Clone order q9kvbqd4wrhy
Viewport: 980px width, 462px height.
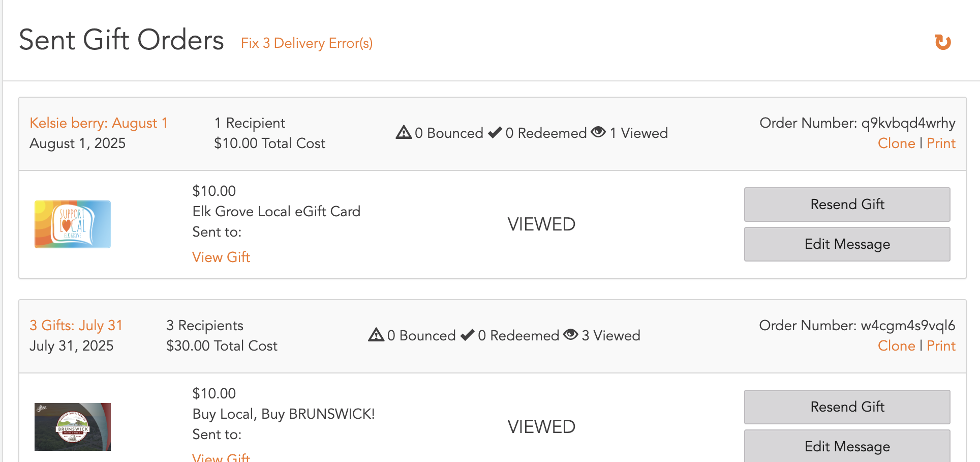tap(896, 143)
